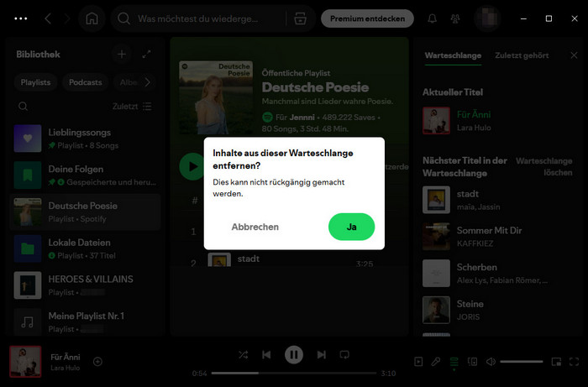Viewport: 588px width, 387px height.
Task: Select track row 2 stadt in playlist
Action: [289, 259]
